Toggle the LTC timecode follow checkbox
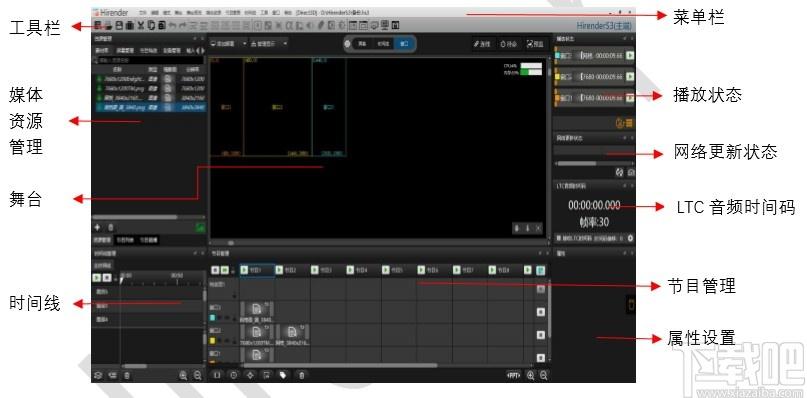The height and width of the screenshot is (398, 807). coord(559,238)
